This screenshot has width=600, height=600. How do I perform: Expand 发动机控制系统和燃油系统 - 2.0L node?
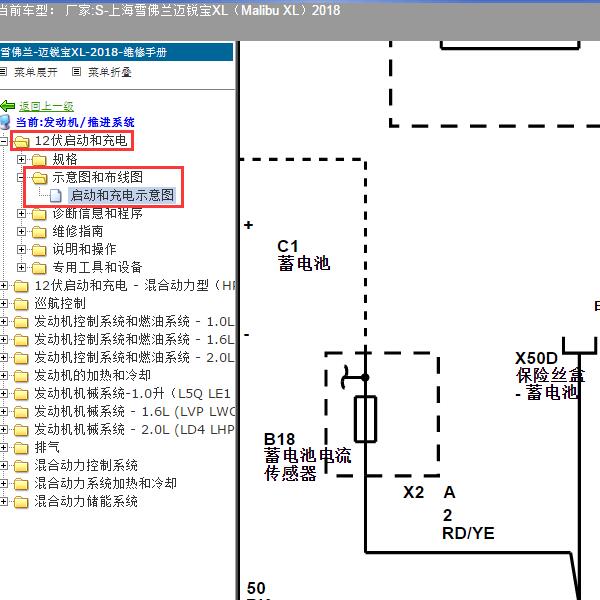3,357
